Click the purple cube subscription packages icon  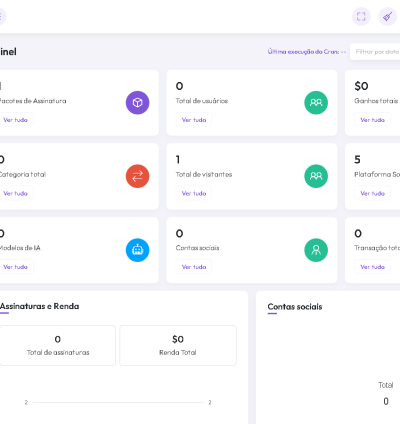(x=137, y=103)
